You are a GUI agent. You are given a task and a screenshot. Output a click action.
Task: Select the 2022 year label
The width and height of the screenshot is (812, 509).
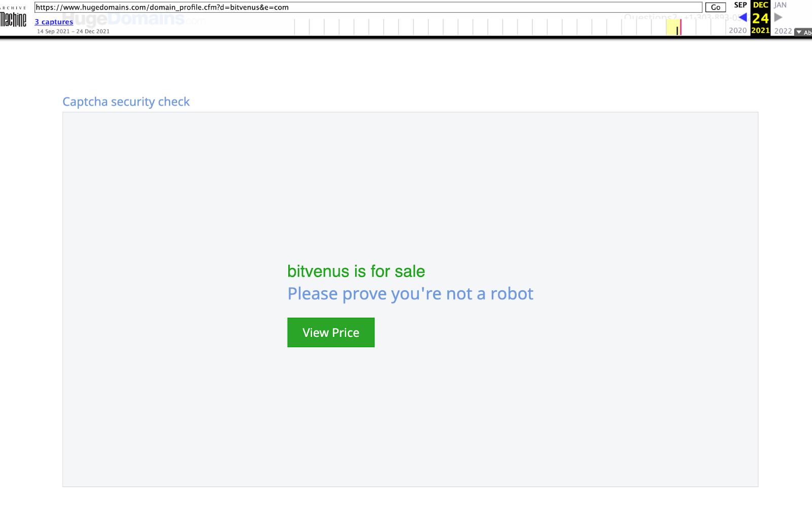coord(783,31)
